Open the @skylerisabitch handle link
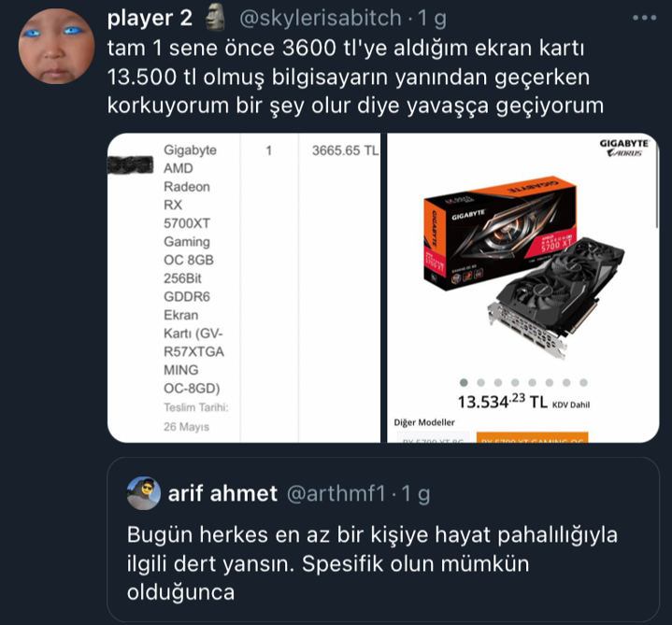The image size is (672, 625). tap(321, 18)
